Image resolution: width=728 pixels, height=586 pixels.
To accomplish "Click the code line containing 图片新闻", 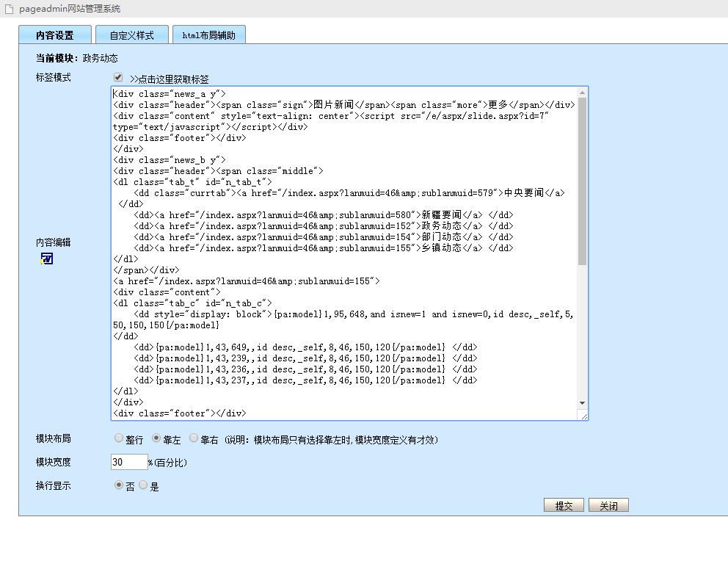I will 344,105.
